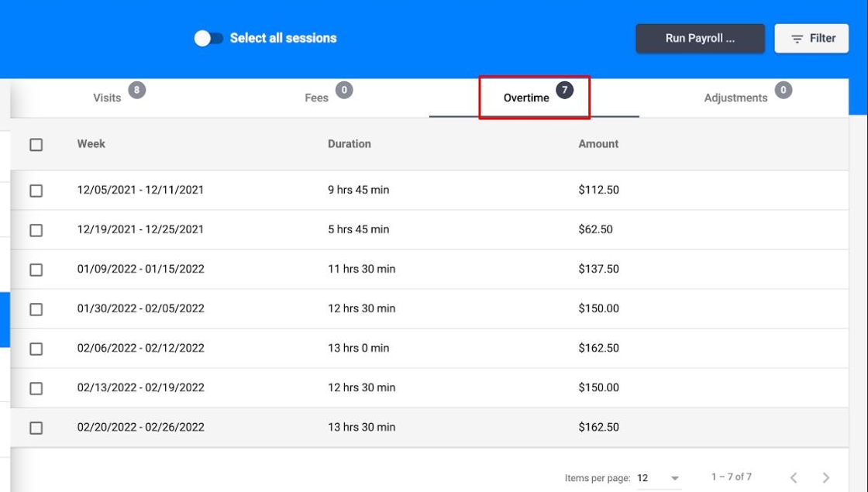868x492 pixels.
Task: Check the header select-all checkbox
Action: coord(36,144)
